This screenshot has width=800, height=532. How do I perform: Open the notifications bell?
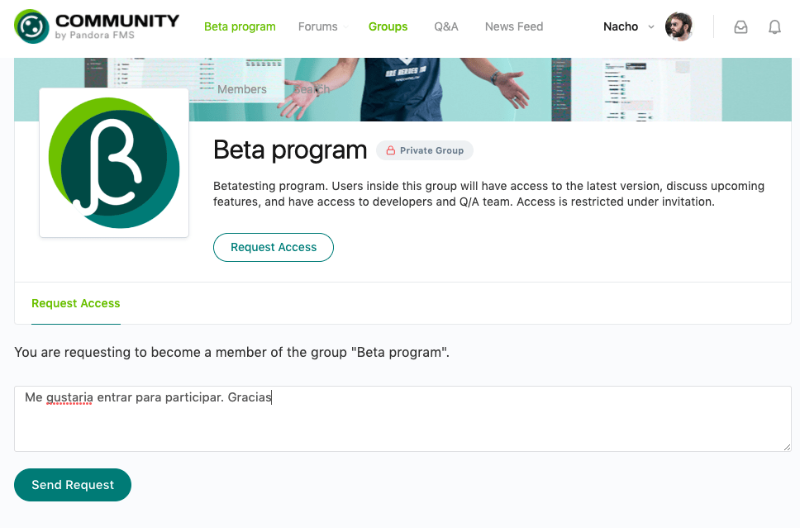click(774, 27)
